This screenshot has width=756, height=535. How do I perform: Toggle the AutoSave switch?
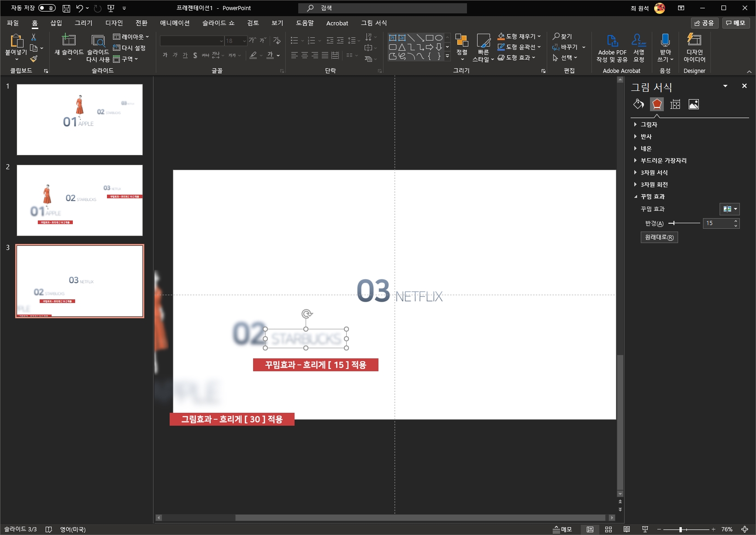click(47, 8)
